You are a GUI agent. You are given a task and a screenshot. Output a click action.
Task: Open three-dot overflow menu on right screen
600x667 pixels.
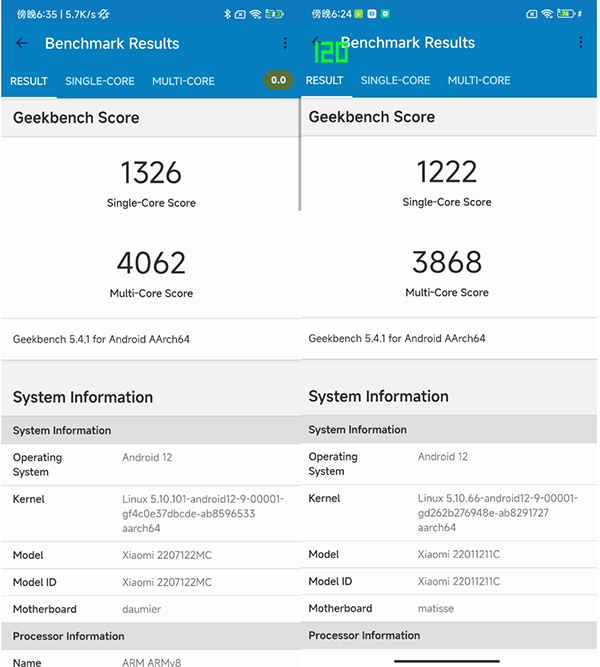(x=581, y=43)
